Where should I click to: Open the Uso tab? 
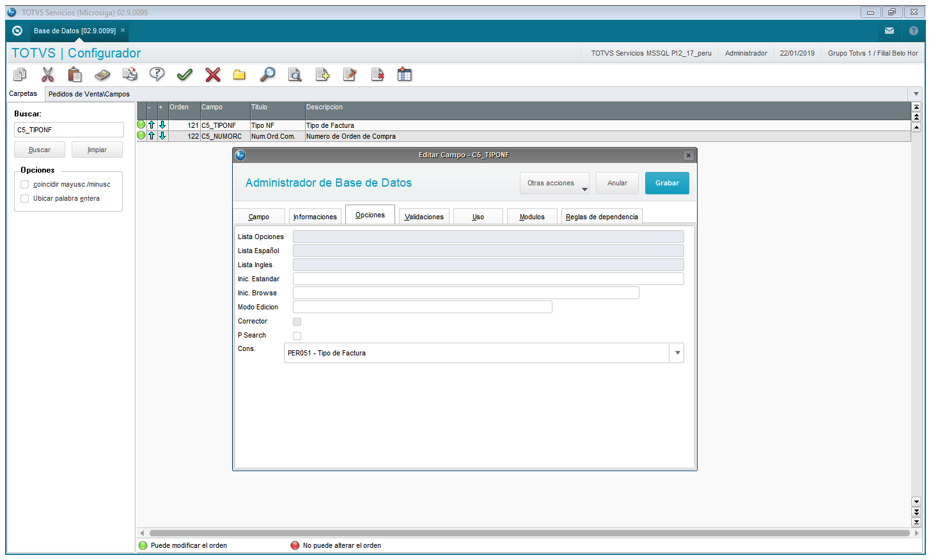point(478,217)
